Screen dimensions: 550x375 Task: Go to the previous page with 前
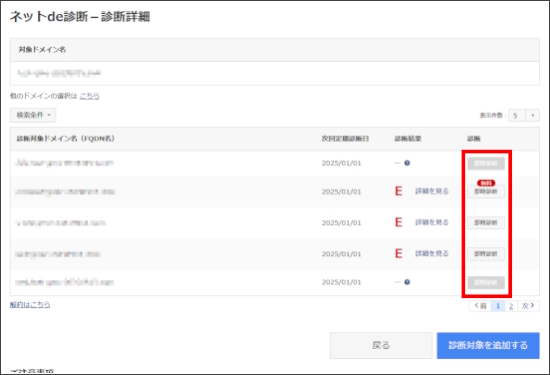480,306
